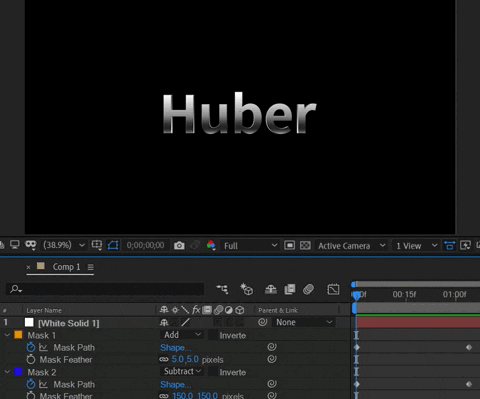Open the parent dropdown showing None
480x399 pixels.
tap(303, 322)
